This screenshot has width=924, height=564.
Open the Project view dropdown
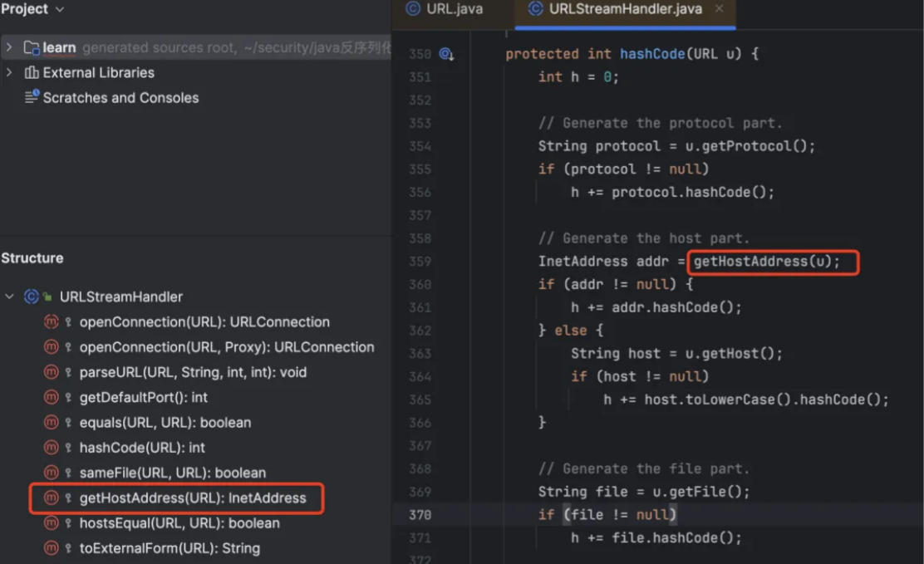tap(60, 9)
